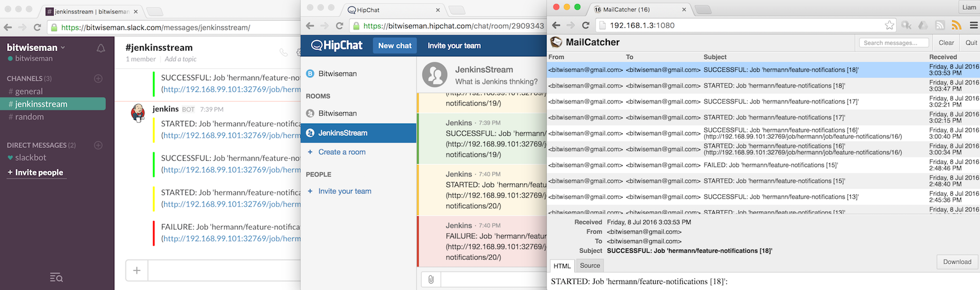This screenshot has width=980, height=290.
Task: Click the Search messages input field
Action: pos(893,43)
